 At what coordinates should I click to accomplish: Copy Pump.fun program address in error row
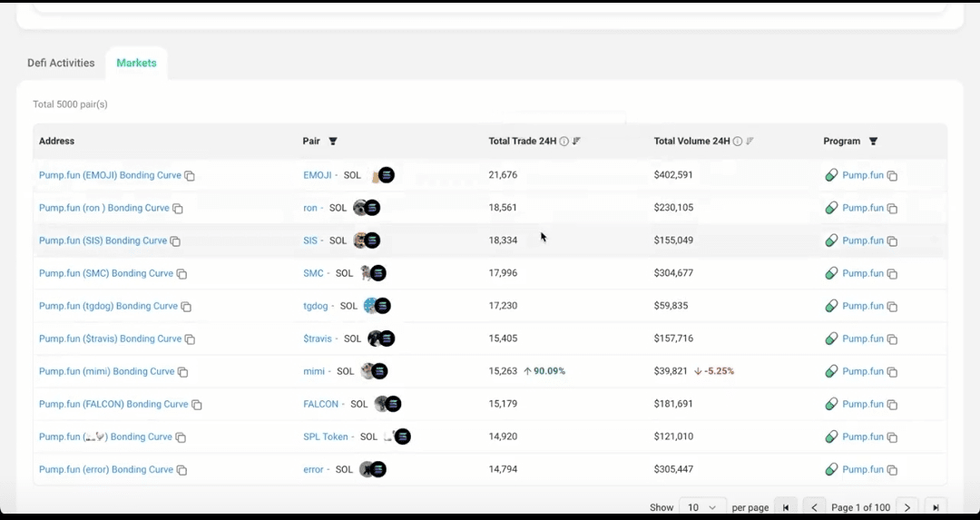pos(892,471)
